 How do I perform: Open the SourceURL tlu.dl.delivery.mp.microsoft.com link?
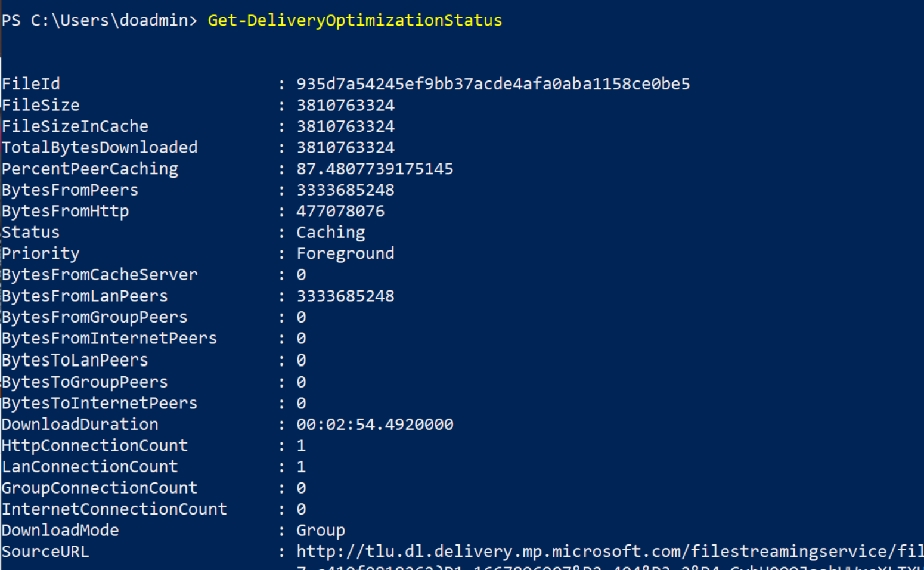[x=609, y=552]
